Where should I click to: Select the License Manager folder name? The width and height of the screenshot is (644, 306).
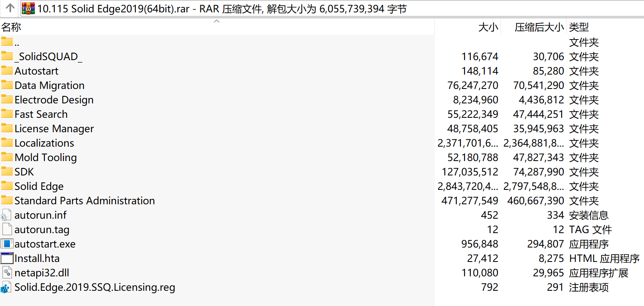pos(54,128)
